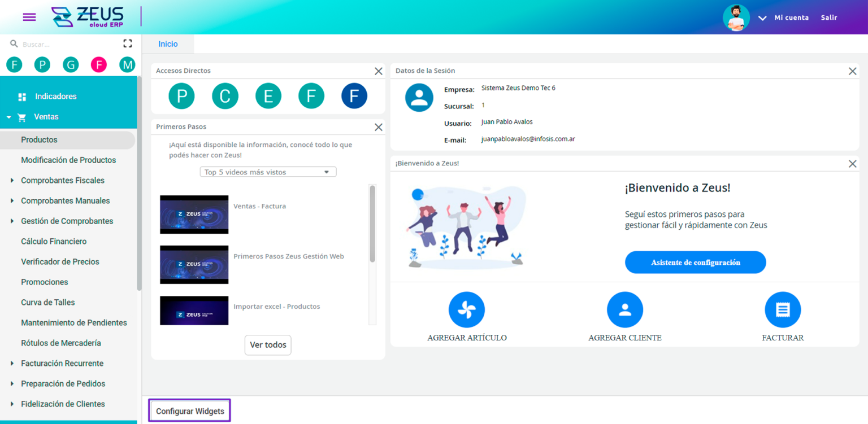Switch to the Inicio tab
The image size is (868, 424).
[167, 43]
